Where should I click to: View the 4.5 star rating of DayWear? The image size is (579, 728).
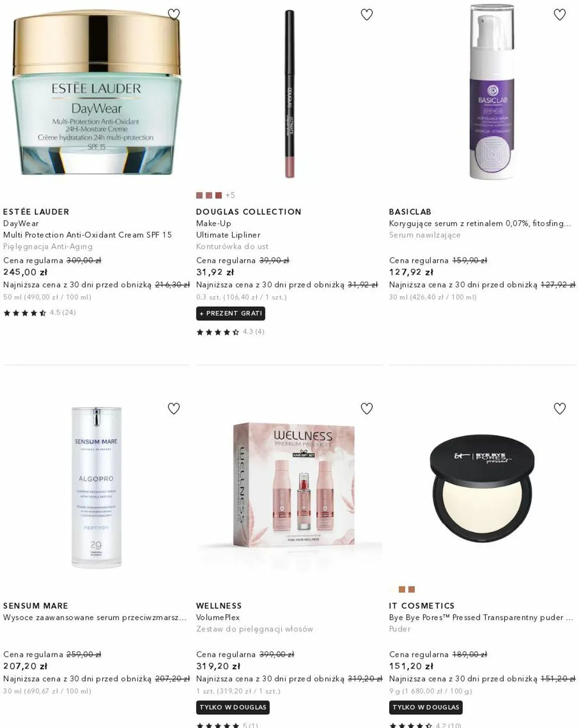point(40,313)
